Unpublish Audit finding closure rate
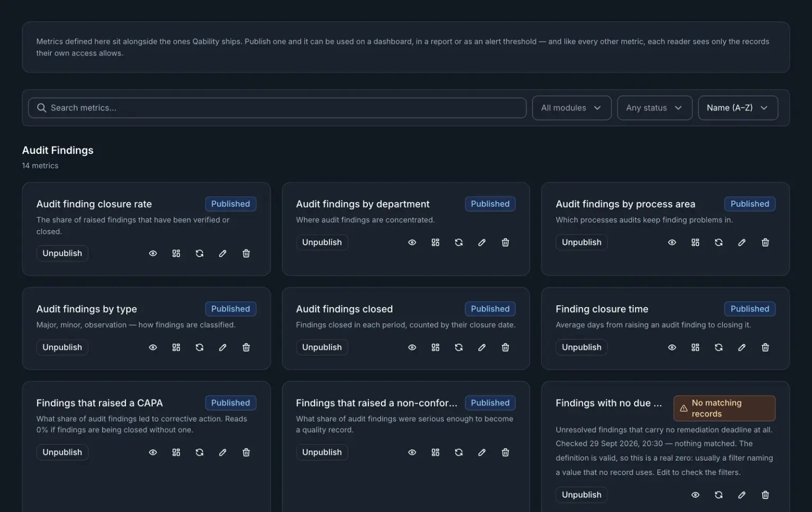This screenshot has width=812, height=512. (62, 253)
